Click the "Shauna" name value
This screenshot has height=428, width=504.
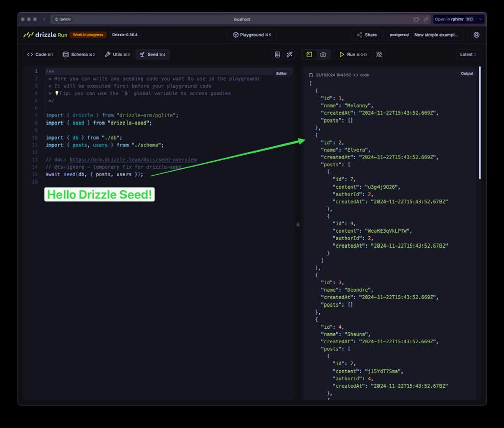coord(357,334)
